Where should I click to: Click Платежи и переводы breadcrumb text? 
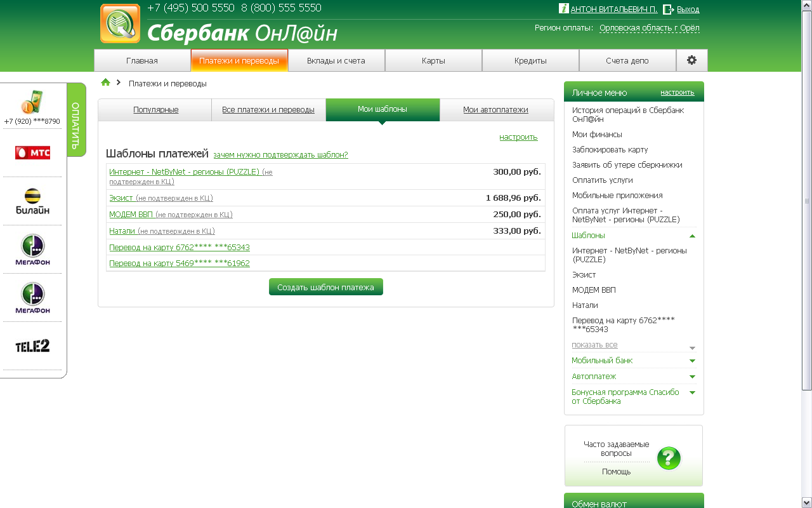click(x=167, y=83)
